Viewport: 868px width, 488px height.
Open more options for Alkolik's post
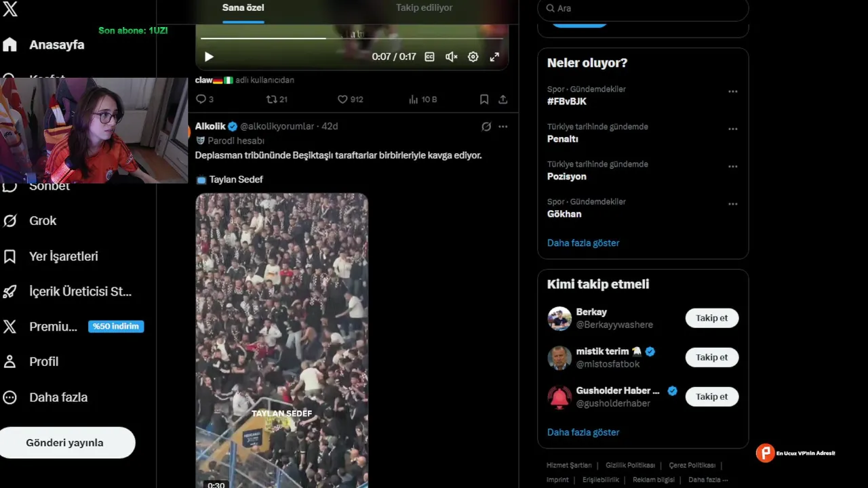click(x=503, y=127)
